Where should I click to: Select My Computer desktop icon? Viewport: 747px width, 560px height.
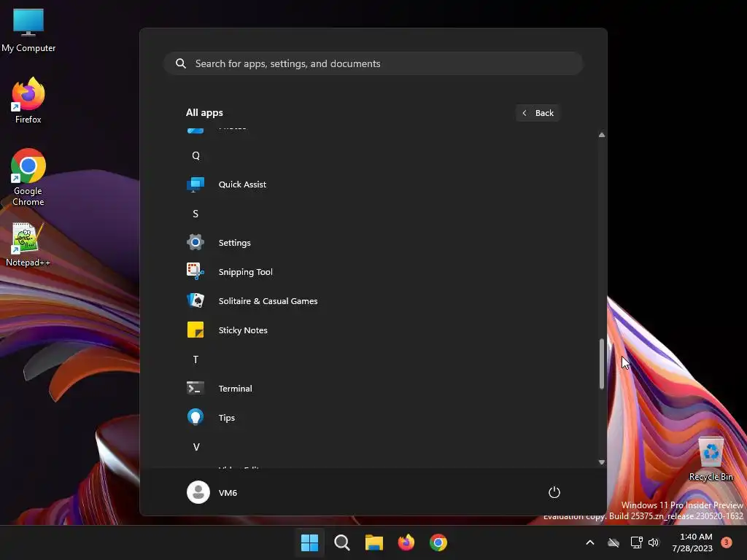[28, 31]
